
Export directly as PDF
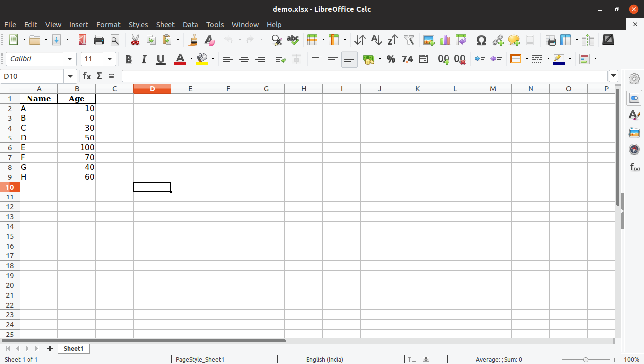pyautogui.click(x=82, y=40)
